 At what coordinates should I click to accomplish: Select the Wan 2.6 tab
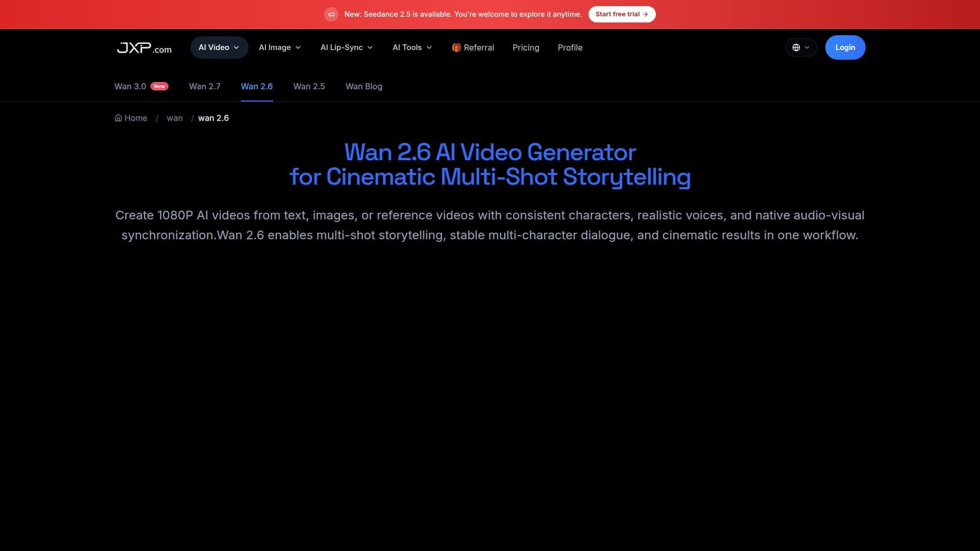pos(257,86)
